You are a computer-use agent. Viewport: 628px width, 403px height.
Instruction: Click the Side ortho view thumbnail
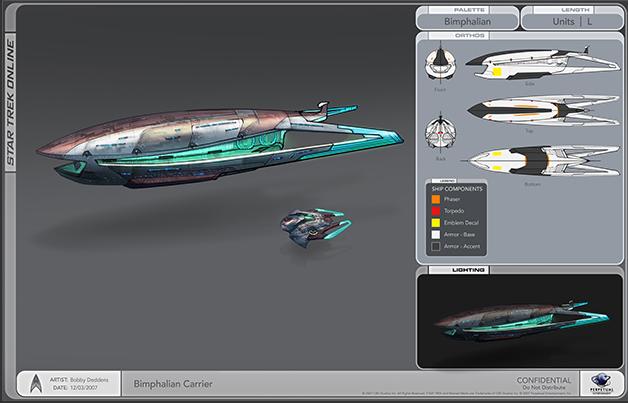click(x=543, y=63)
